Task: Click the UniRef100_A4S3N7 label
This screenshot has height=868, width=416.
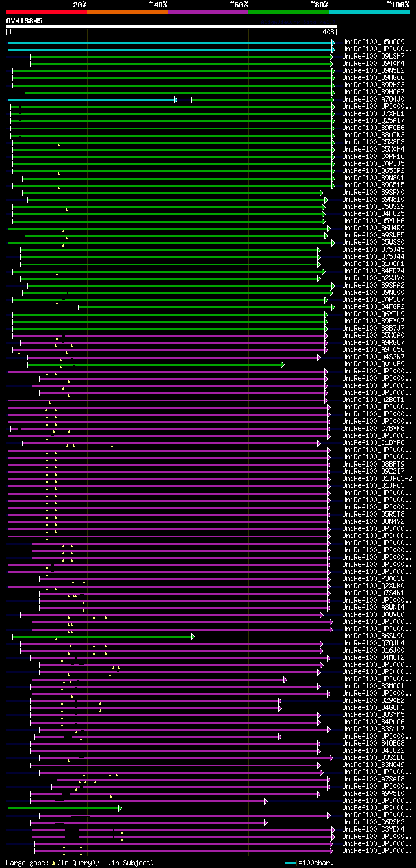Action: (373, 357)
